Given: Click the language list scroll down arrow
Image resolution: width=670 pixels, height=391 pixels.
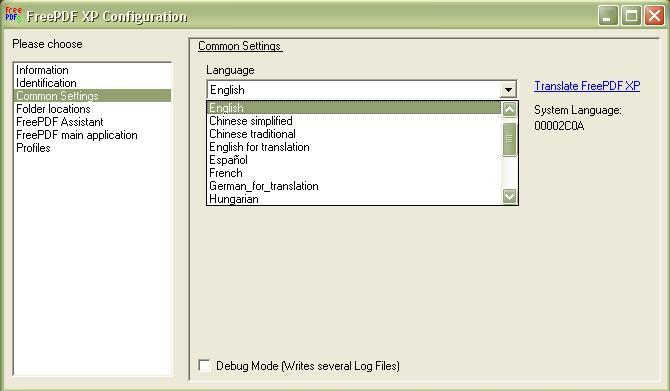Looking at the screenshot, I should click(509, 196).
